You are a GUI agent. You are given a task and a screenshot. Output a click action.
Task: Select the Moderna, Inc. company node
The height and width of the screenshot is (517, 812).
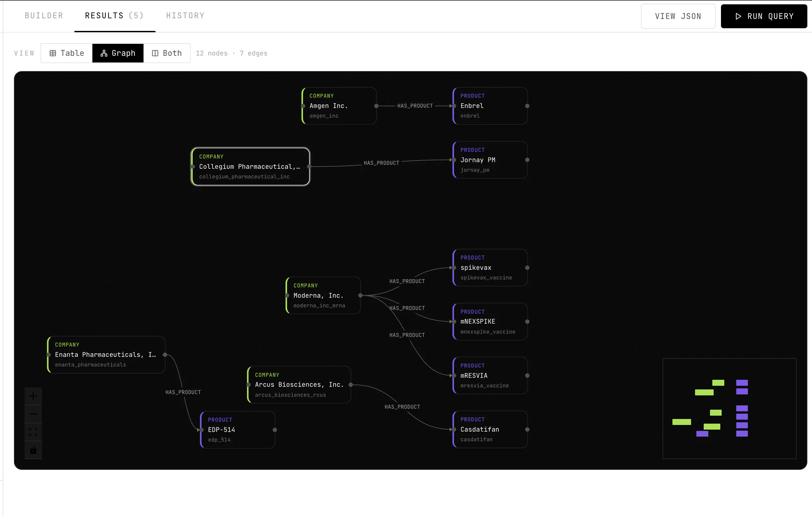coord(323,295)
